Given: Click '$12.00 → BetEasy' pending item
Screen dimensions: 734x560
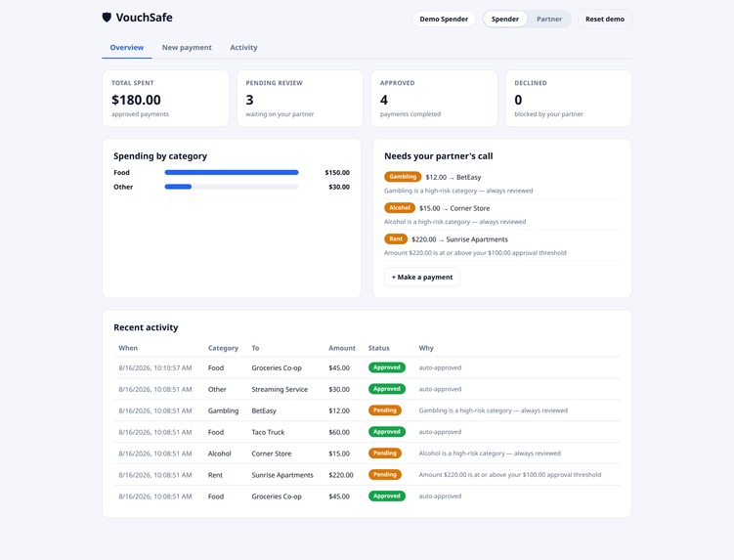Looking at the screenshot, I should point(453,177).
